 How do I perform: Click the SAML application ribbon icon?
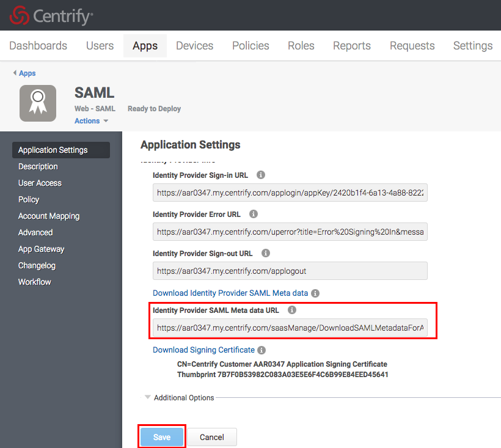click(x=38, y=103)
